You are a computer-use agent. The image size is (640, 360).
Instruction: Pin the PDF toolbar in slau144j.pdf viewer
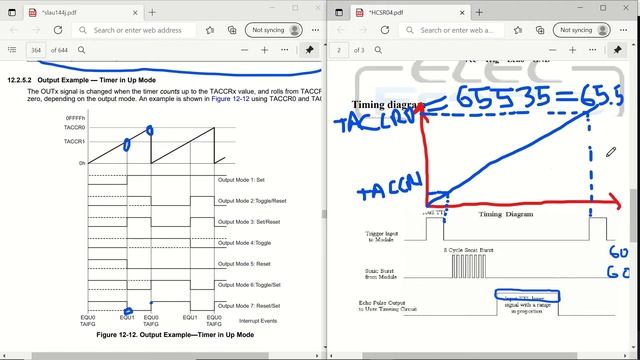pyautogui.click(x=309, y=50)
